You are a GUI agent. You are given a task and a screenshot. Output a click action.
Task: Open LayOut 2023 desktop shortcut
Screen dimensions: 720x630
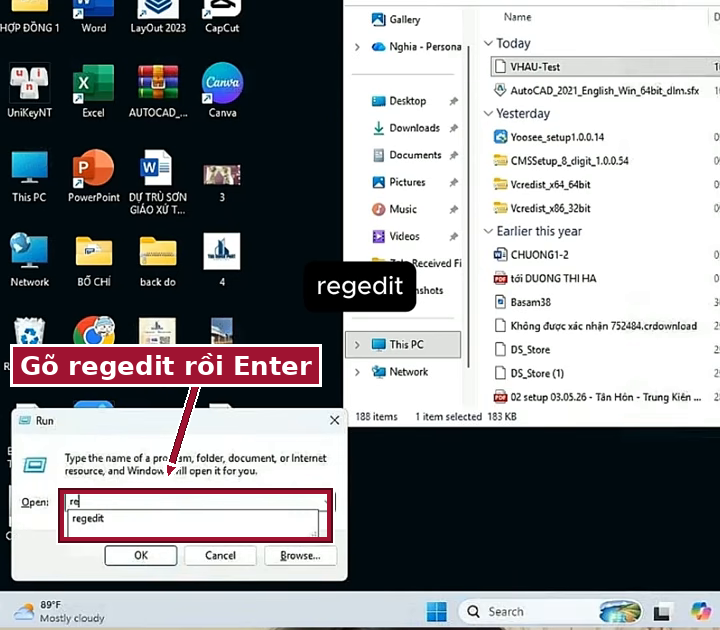click(x=158, y=16)
